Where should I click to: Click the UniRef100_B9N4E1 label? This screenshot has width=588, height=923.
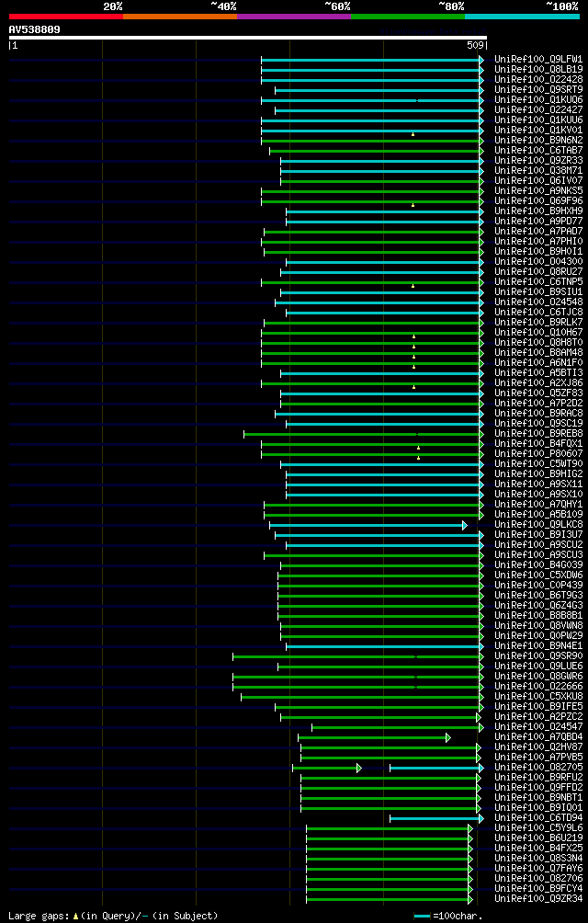[538, 645]
